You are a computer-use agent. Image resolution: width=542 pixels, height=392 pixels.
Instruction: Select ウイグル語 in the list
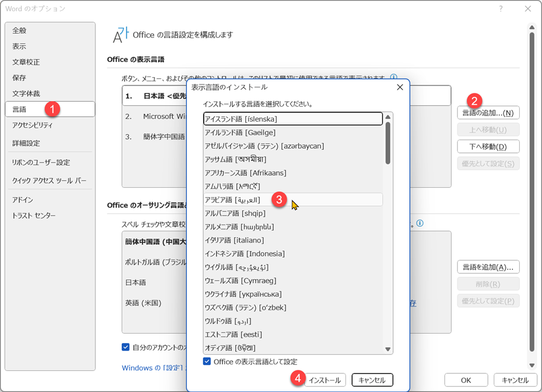coord(293,267)
